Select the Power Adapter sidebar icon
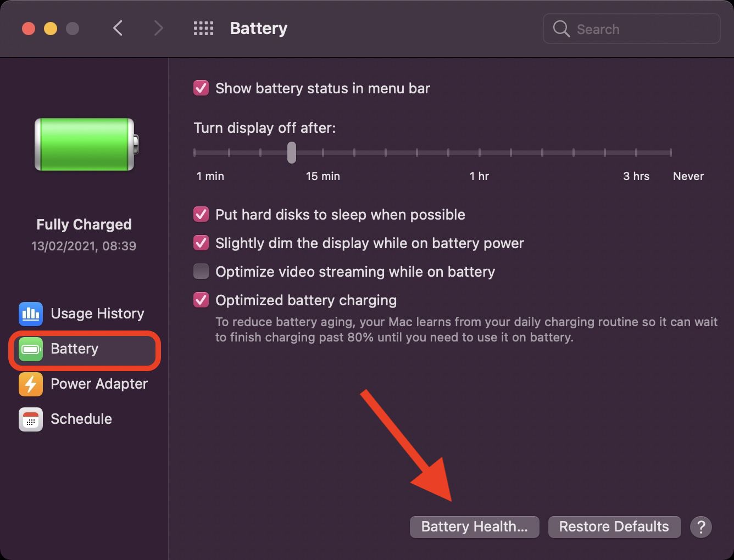The width and height of the screenshot is (734, 560). (31, 384)
